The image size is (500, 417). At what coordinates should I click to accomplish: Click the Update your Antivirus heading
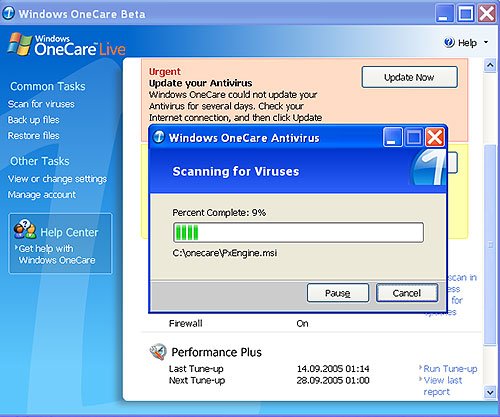coord(201,83)
